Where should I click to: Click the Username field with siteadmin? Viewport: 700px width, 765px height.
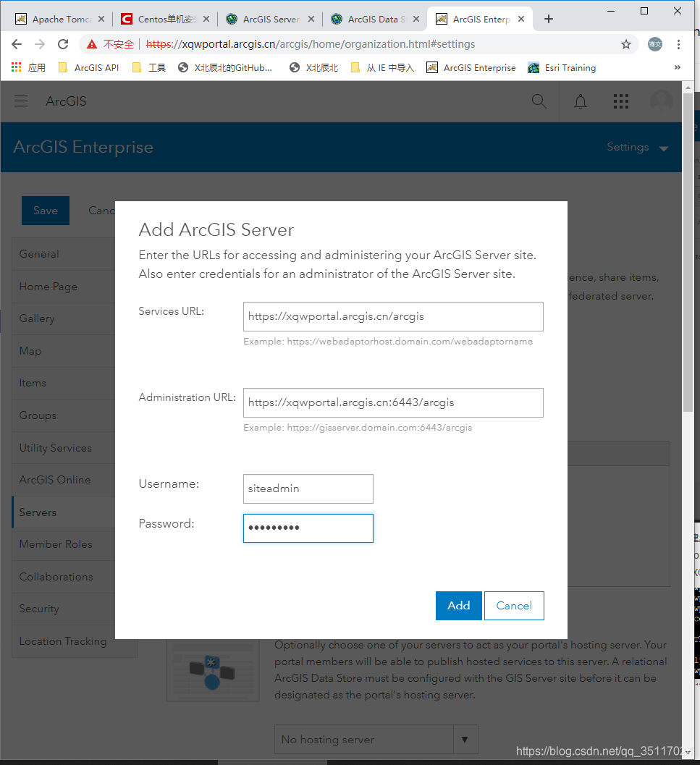coord(308,489)
